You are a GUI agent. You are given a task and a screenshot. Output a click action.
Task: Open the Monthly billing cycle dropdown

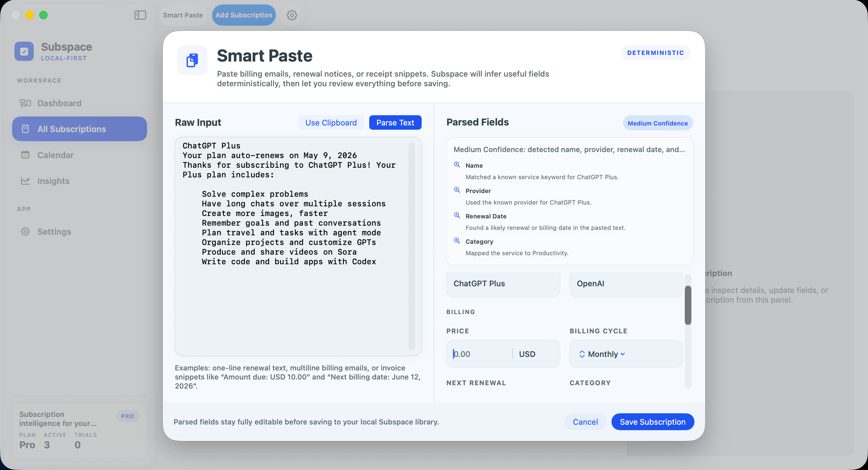coord(625,354)
